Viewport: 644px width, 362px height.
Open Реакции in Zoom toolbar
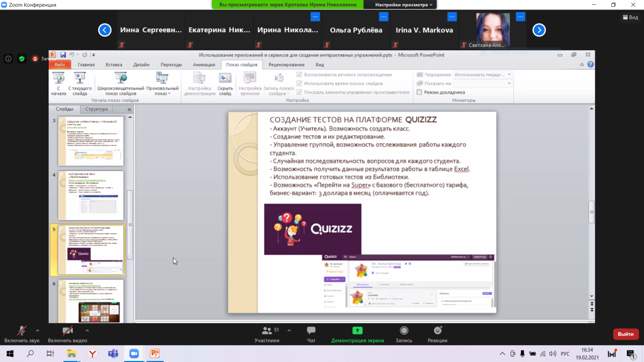437,335
